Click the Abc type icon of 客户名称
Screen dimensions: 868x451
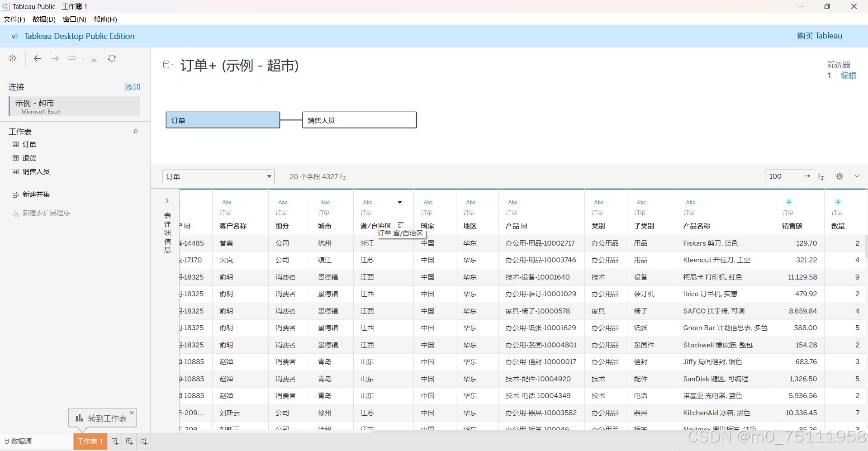[227, 202]
